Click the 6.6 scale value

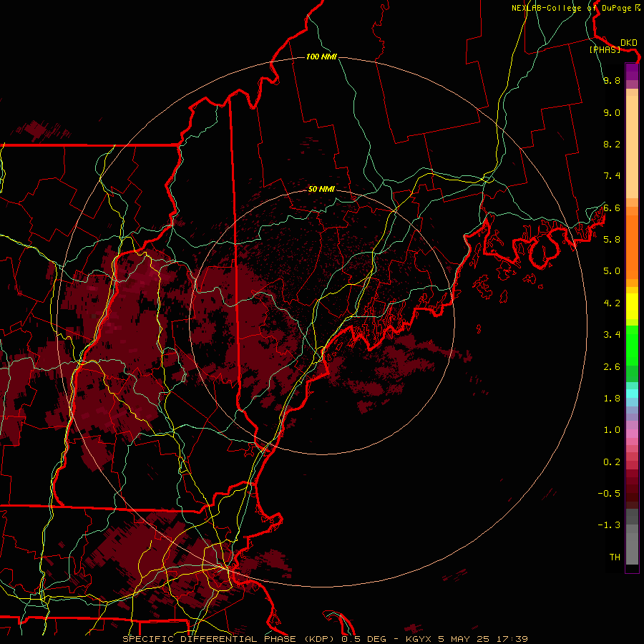click(612, 208)
